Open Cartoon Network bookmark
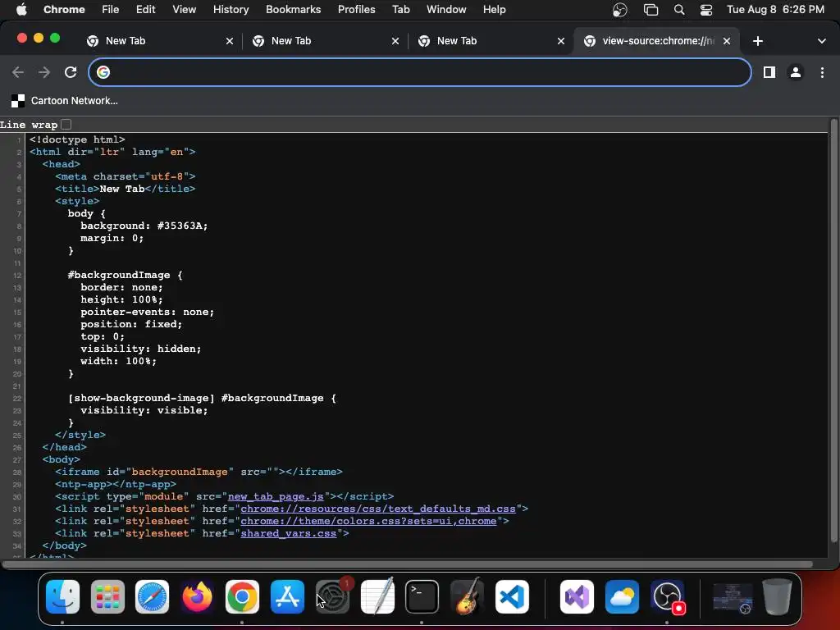Screen dimensions: 840x630 (x=65, y=101)
